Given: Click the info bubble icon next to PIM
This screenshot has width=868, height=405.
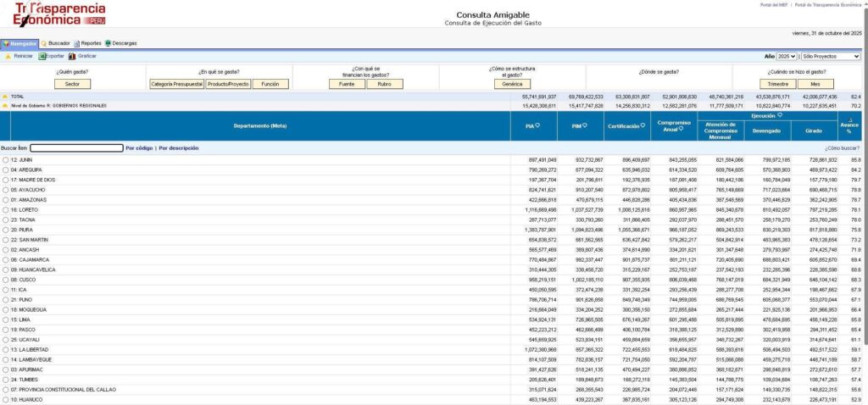Looking at the screenshot, I should point(585,125).
